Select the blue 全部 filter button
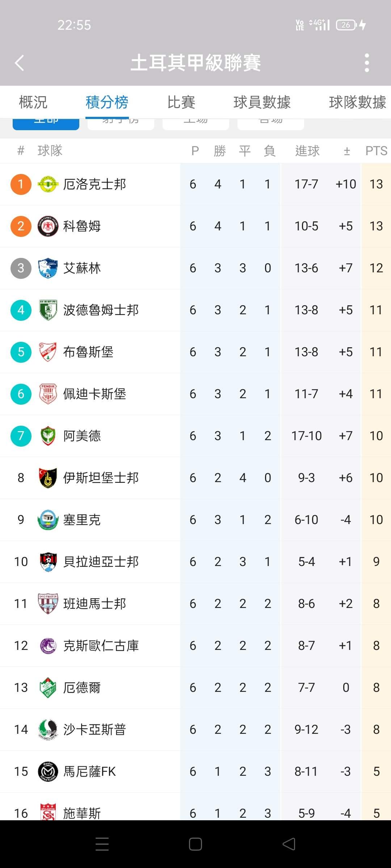The height and width of the screenshot is (868, 391). (x=46, y=124)
